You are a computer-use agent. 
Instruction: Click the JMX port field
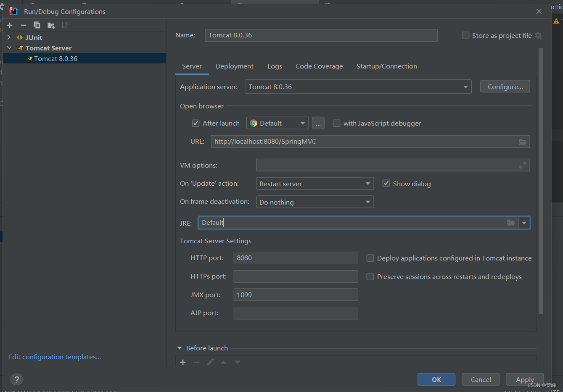point(296,295)
